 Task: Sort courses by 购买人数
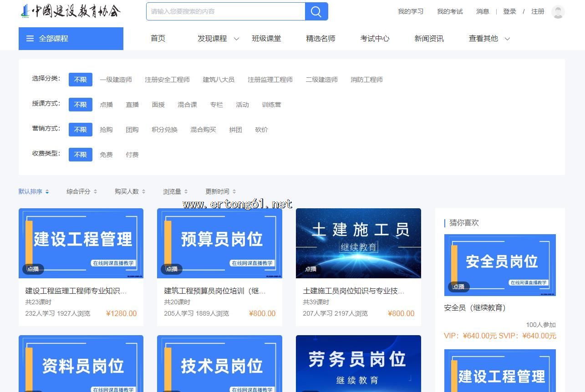130,192
